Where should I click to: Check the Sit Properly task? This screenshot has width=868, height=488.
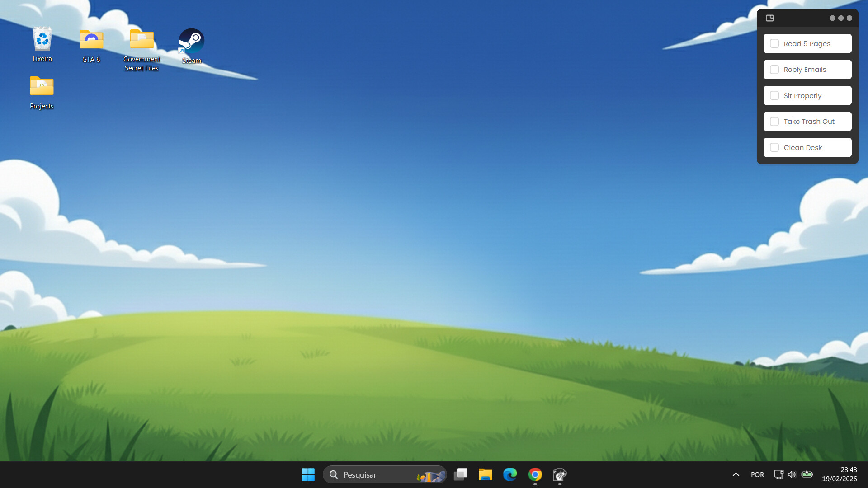pos(774,95)
